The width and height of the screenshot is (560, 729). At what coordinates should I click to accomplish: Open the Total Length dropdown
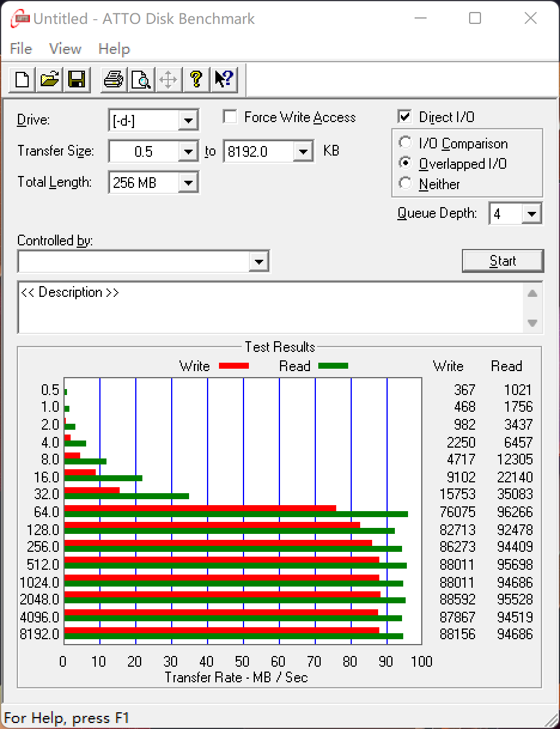pos(188,183)
